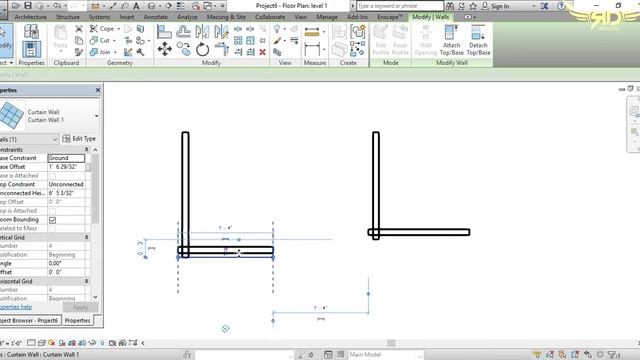Click the Edit Type button
This screenshot has width=640, height=360.
click(79, 139)
